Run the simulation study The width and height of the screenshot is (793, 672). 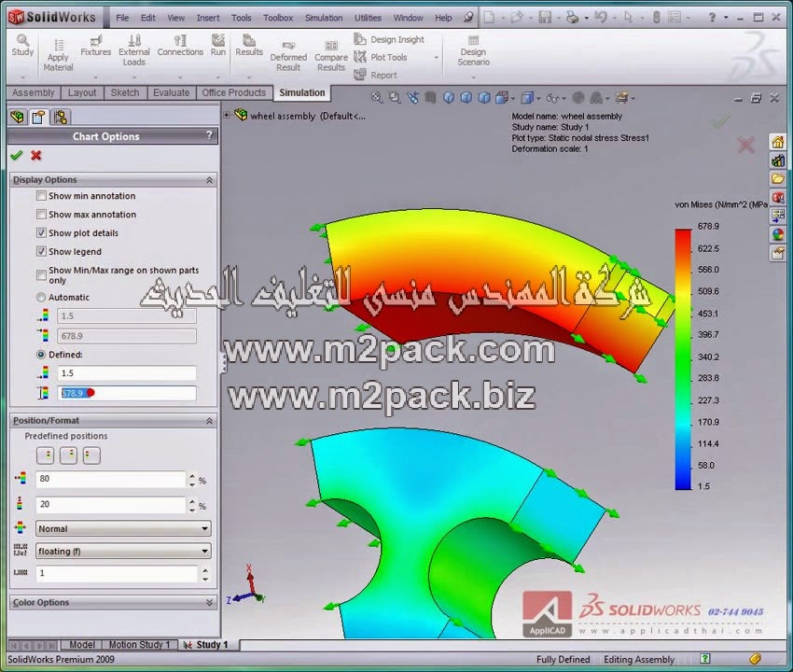pyautogui.click(x=218, y=46)
